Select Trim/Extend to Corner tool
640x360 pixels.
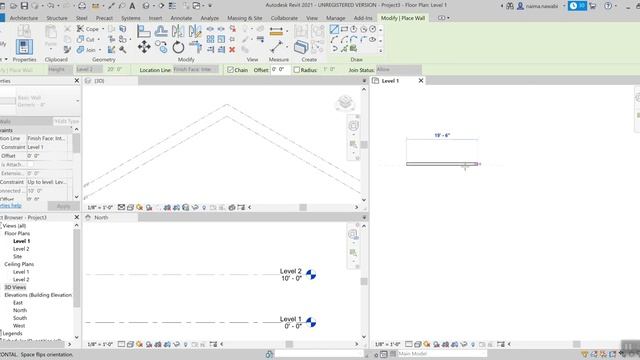195,47
